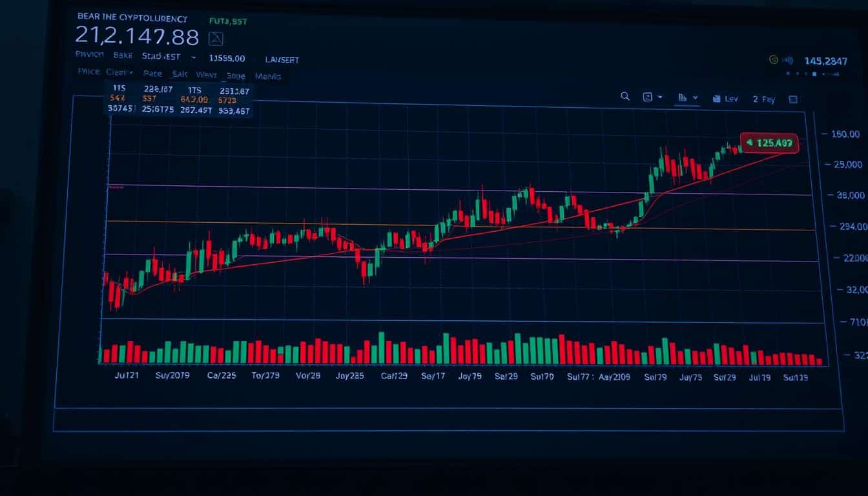The width and height of the screenshot is (868, 496).
Task: Click the red 125,A97 price label
Action: pos(769,143)
